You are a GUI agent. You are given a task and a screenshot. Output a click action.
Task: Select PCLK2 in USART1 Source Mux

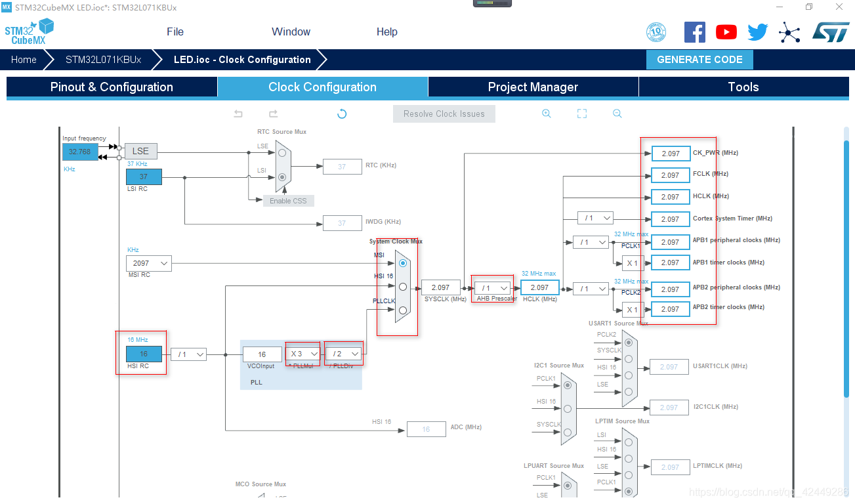629,342
